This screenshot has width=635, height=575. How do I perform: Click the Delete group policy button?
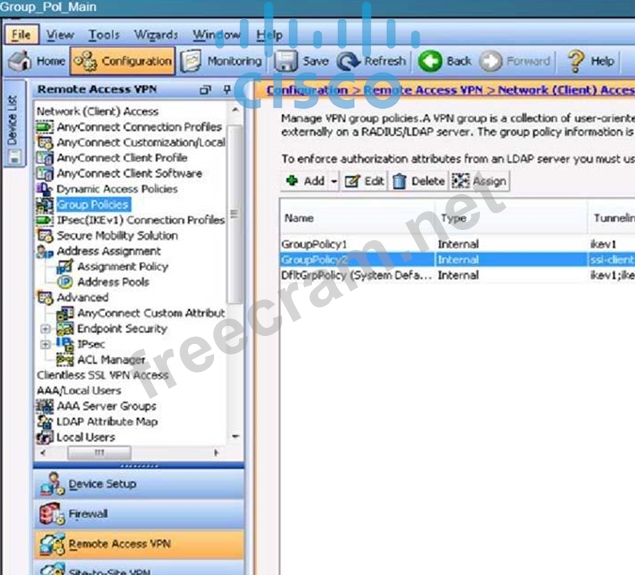click(418, 181)
